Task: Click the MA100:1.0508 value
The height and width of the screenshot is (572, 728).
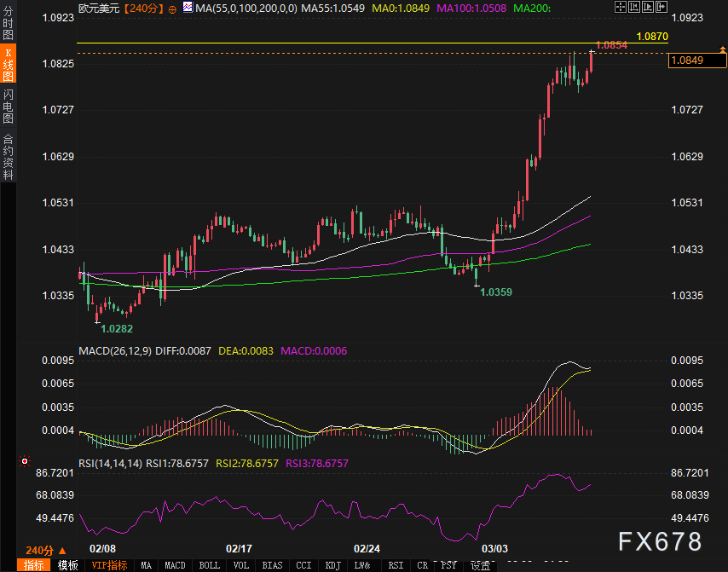Action: 471,9
